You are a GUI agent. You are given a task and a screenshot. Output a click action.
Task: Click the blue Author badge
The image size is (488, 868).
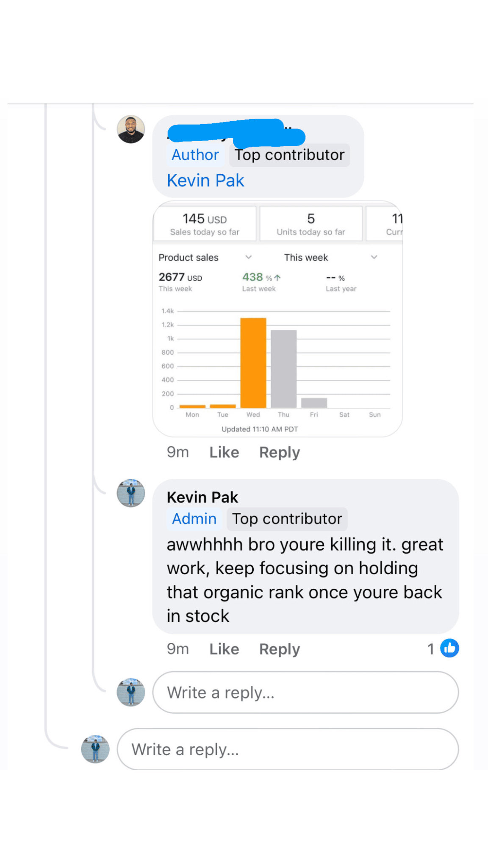(x=195, y=155)
